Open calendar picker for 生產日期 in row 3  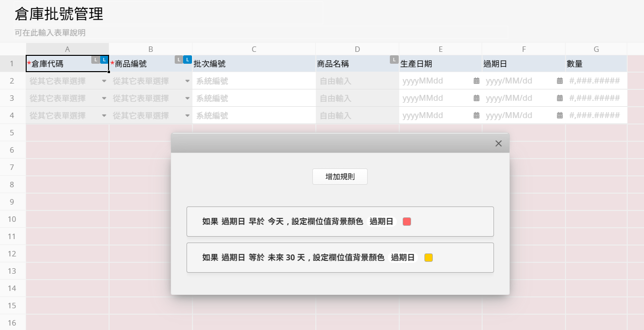[x=476, y=98]
